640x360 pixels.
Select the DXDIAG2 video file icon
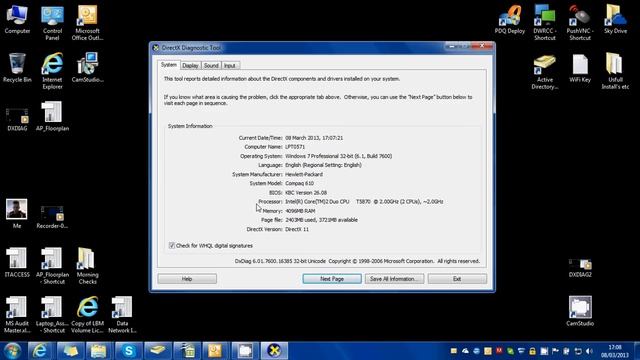580,268
